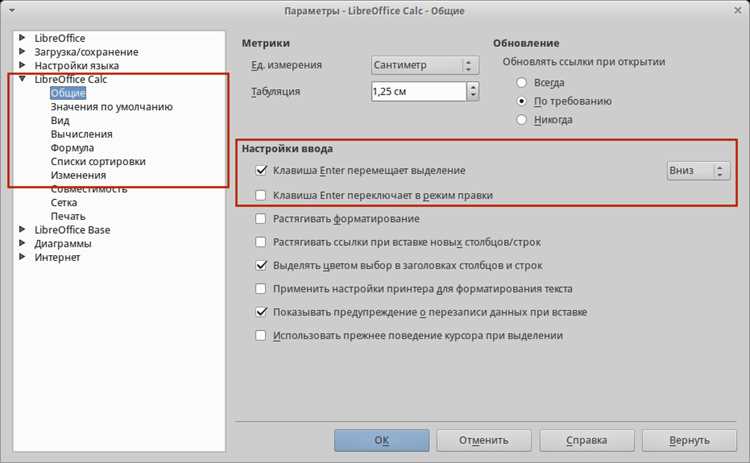Select the По требованию radio button
Image resolution: width=750 pixels, height=463 pixels.
click(521, 101)
